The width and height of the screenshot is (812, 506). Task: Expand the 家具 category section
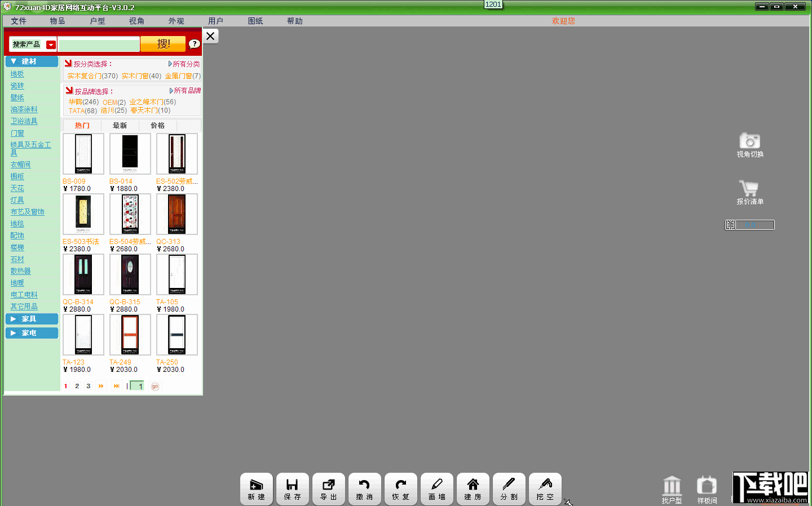coord(32,319)
